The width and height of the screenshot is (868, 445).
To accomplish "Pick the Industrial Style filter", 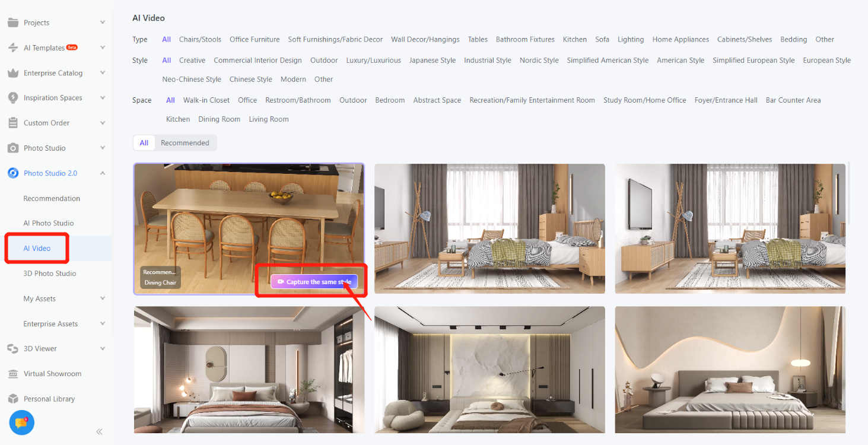I will click(x=488, y=60).
